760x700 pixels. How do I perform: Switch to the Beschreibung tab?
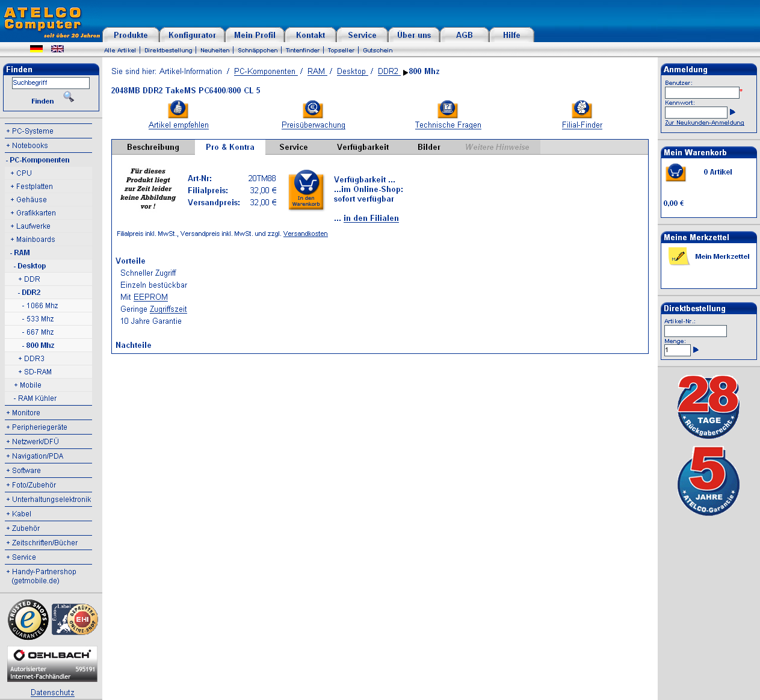(153, 147)
